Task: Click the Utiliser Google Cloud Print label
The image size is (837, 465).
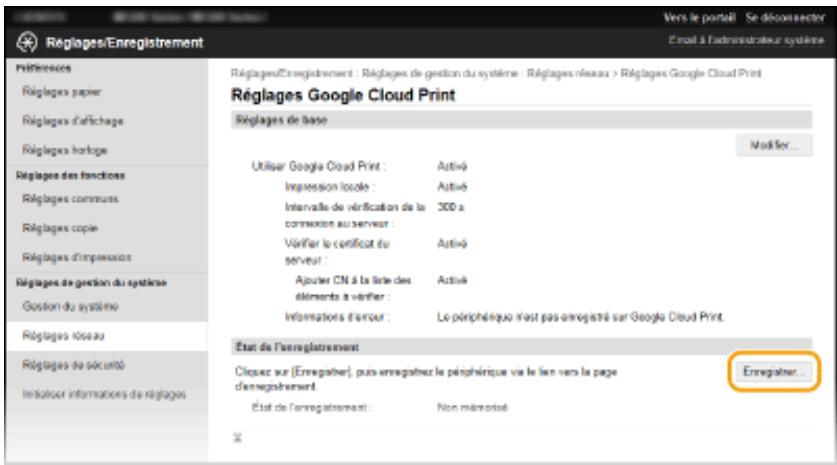Action: [319, 167]
